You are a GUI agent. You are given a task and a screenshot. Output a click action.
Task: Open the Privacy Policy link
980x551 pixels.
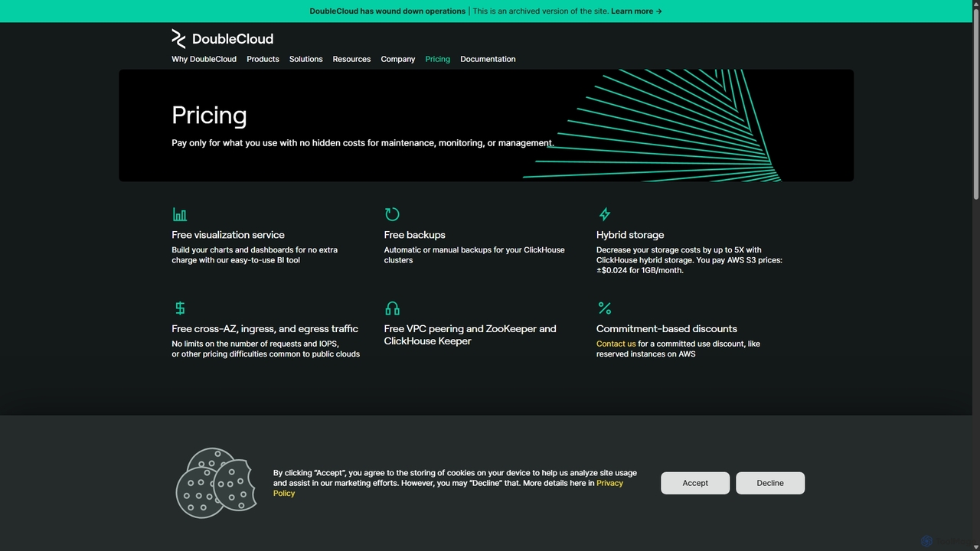tap(448, 488)
